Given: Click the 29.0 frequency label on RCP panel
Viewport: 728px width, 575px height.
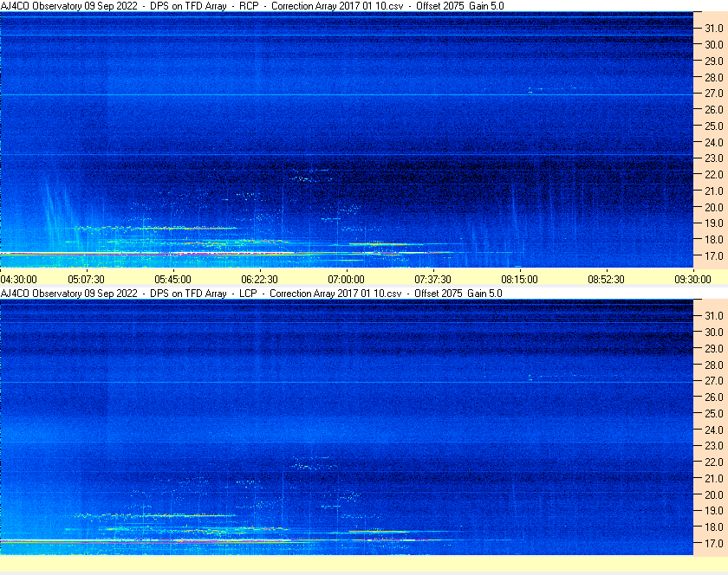Looking at the screenshot, I should (714, 61).
